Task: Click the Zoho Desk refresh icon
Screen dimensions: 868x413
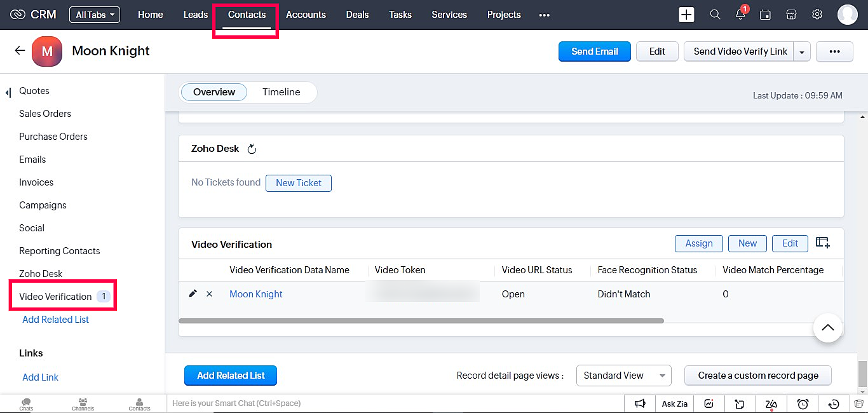Action: pos(252,149)
